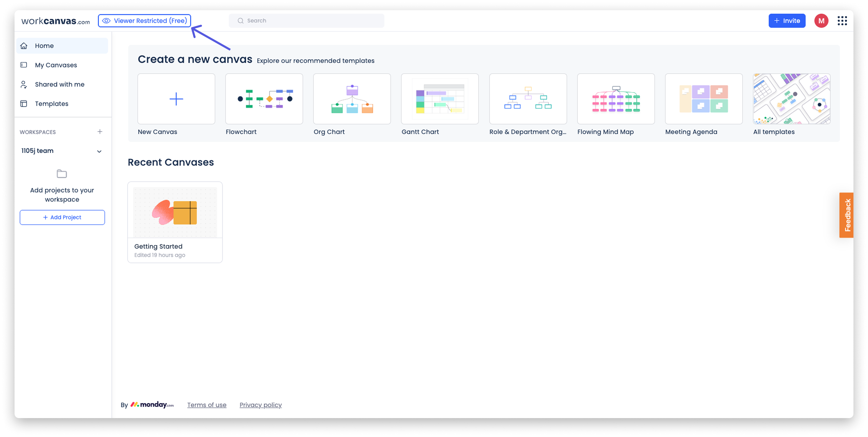Click the Org Chart label

point(329,132)
